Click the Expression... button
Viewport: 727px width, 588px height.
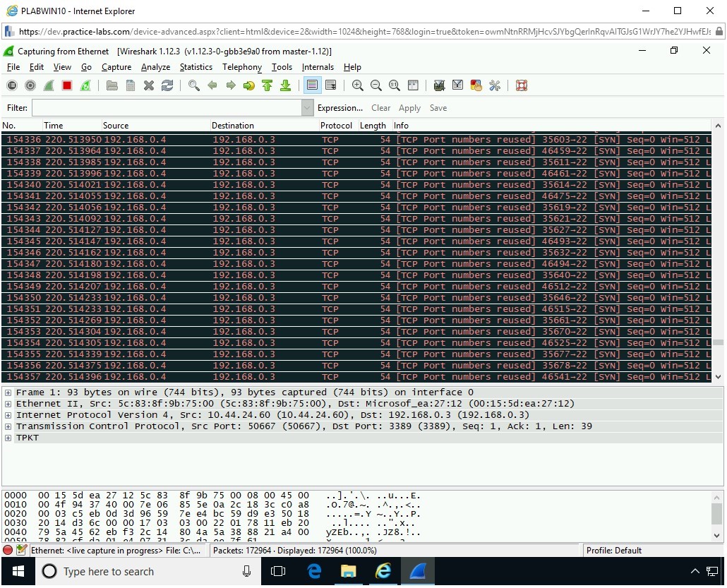[x=340, y=108]
